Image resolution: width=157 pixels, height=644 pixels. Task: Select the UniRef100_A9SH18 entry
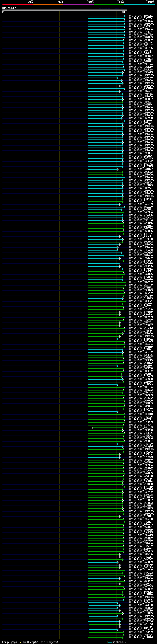[141, 89]
